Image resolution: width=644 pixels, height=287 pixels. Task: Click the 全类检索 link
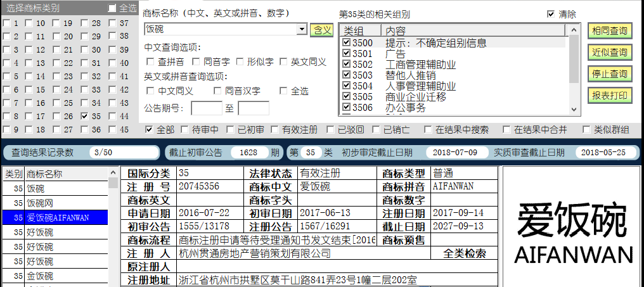(465, 253)
